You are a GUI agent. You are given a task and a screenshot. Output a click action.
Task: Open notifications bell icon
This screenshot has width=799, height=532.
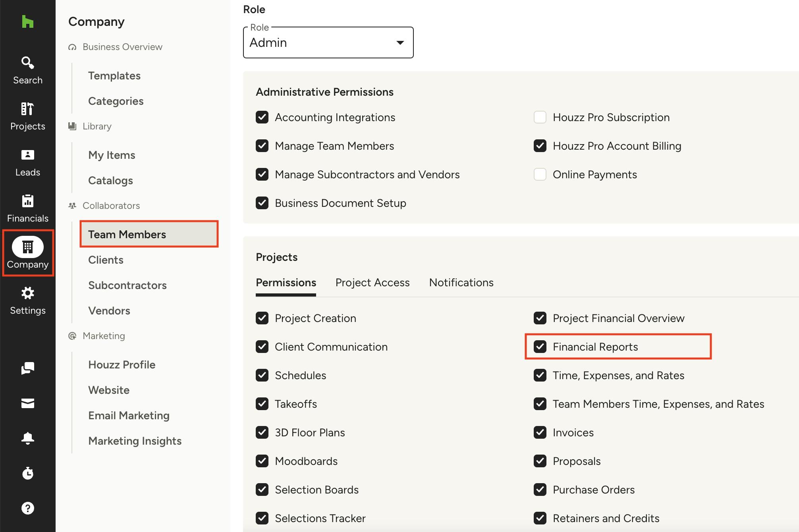27,438
